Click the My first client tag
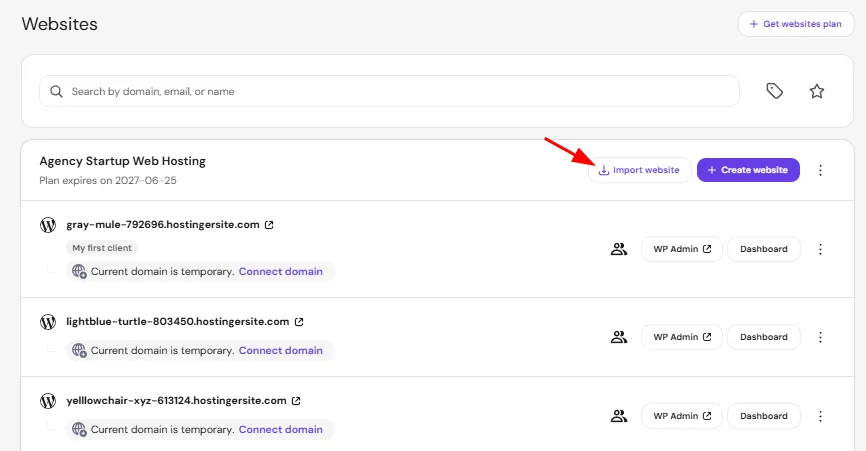The width and height of the screenshot is (866, 451). [x=102, y=248]
